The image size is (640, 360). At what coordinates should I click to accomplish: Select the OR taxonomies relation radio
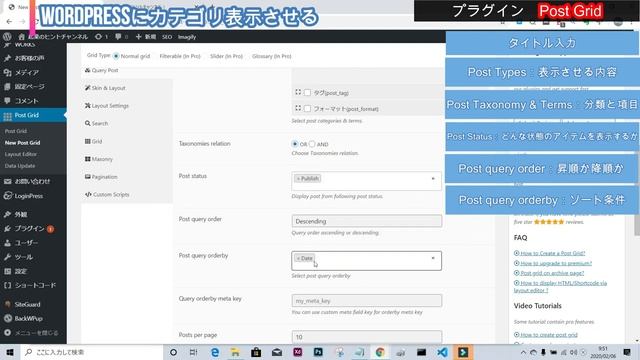click(295, 144)
